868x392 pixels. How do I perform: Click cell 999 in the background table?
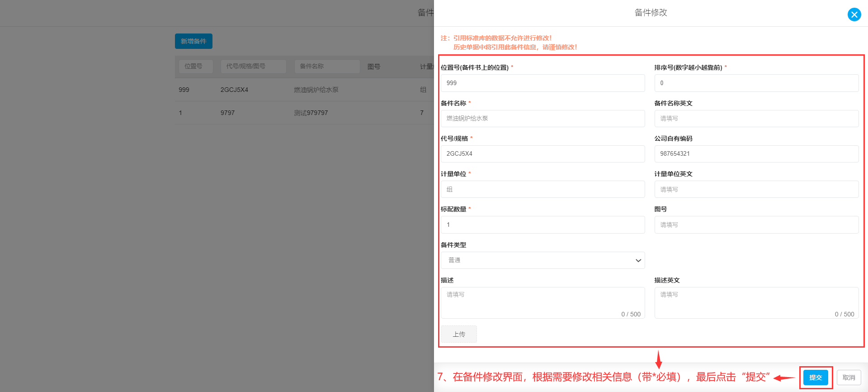(184, 90)
